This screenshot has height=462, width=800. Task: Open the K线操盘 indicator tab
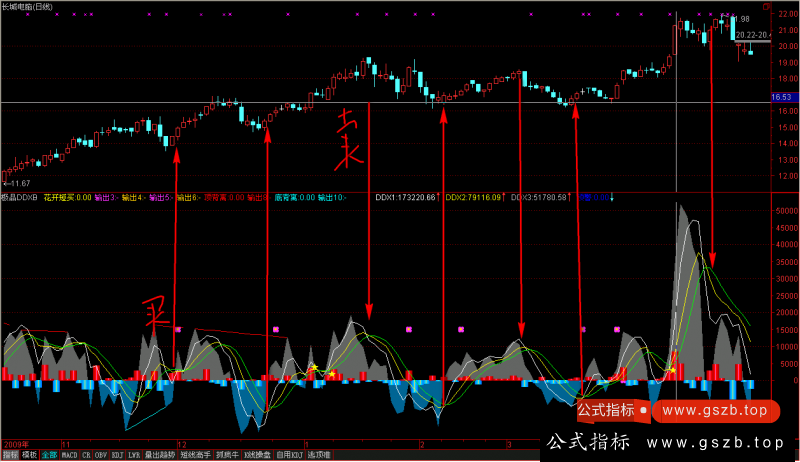[x=251, y=455]
